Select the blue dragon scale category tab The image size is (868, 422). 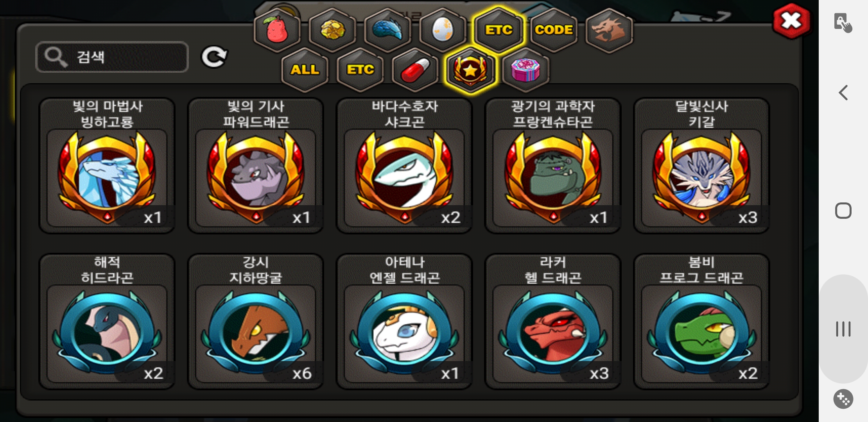pos(387,30)
